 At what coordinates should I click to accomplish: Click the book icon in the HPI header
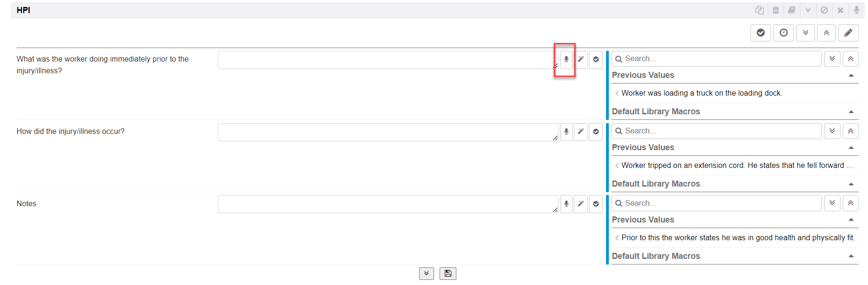click(x=792, y=10)
